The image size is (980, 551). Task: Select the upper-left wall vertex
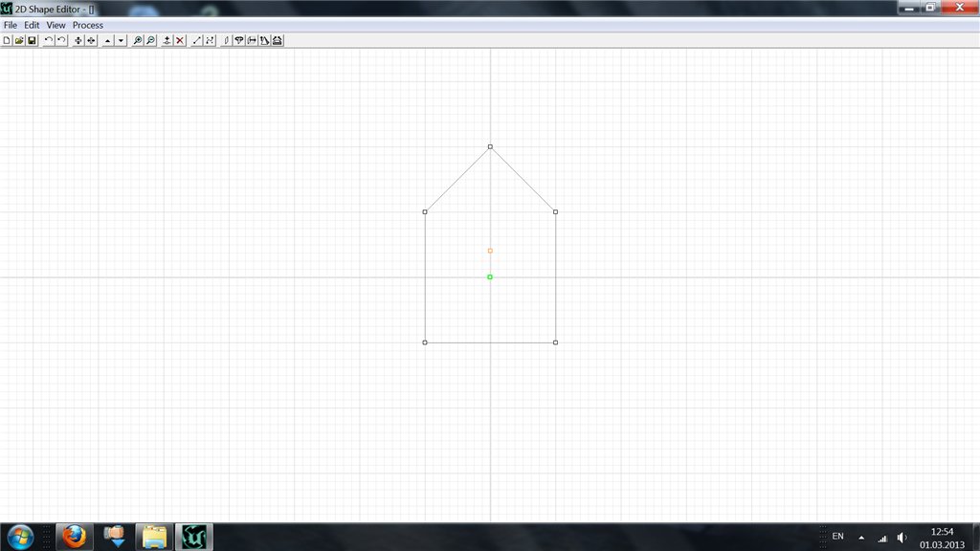425,211
